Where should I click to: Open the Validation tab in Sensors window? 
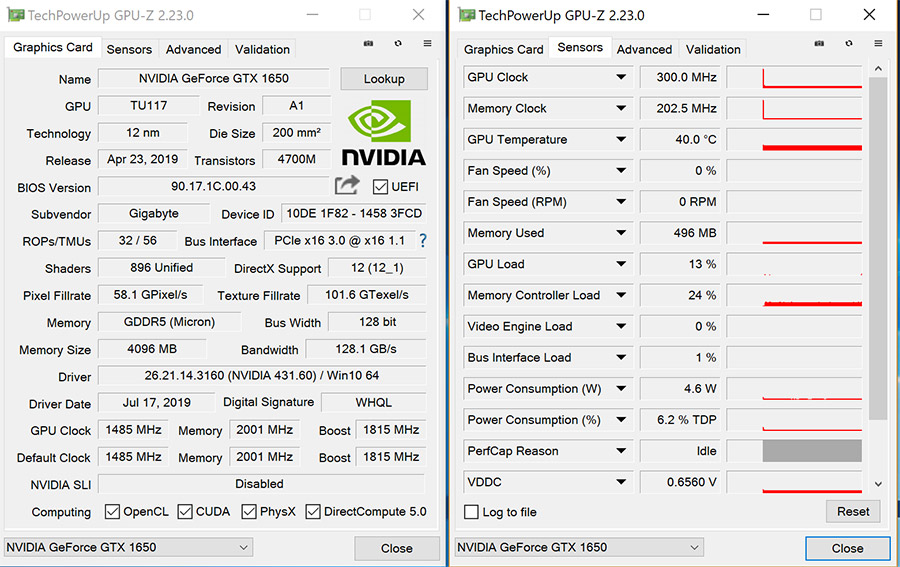pyautogui.click(x=713, y=49)
